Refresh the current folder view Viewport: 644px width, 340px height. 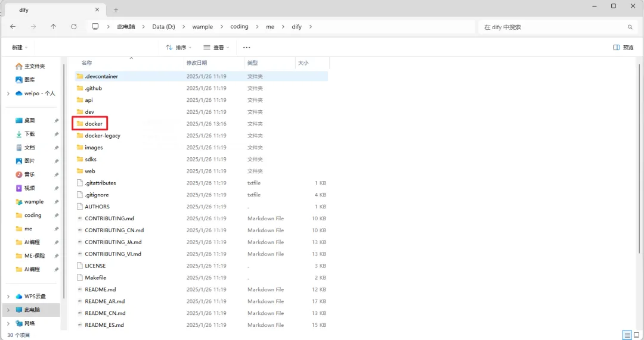74,27
